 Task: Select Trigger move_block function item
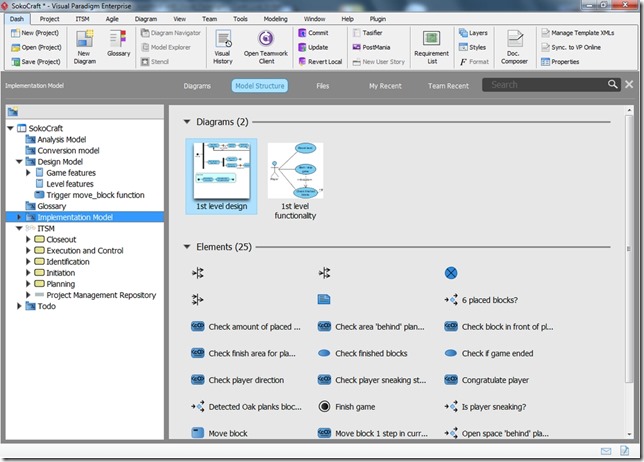[x=90, y=195]
